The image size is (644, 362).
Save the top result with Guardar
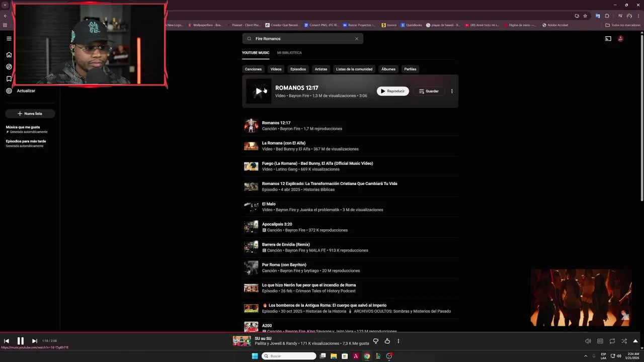point(429,91)
